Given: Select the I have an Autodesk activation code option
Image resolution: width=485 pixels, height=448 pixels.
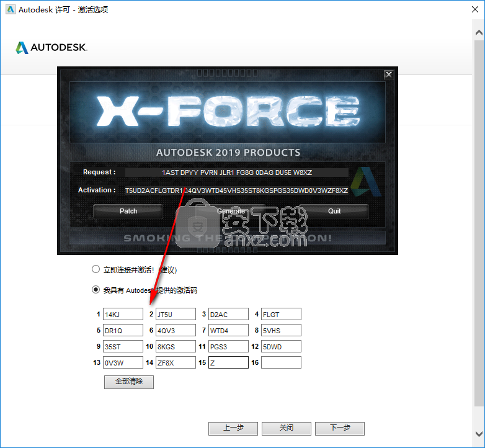Looking at the screenshot, I should [x=96, y=290].
